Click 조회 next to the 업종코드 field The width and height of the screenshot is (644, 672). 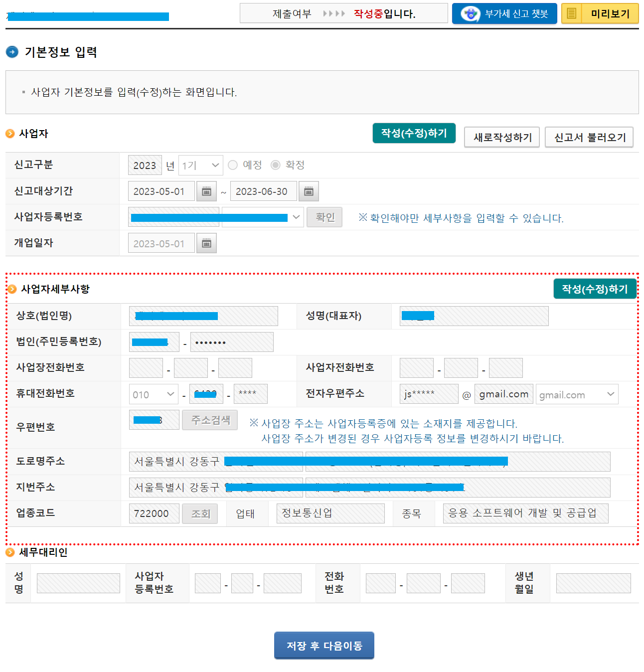pos(199,513)
